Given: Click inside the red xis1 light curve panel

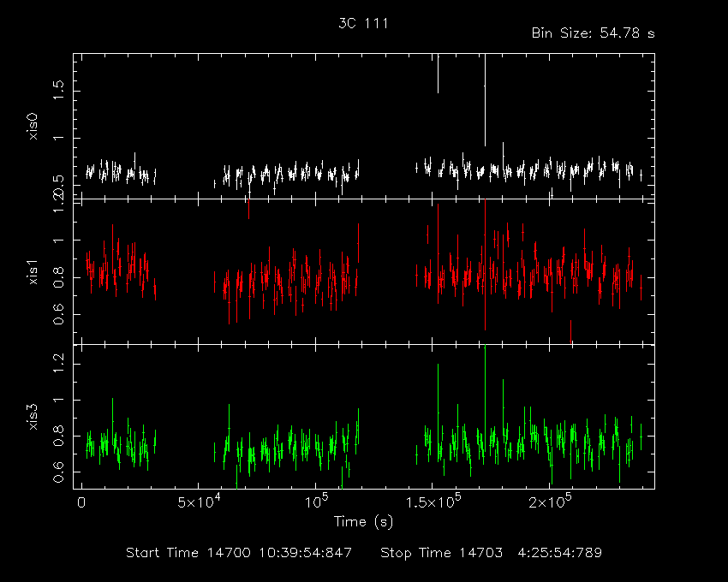Looking at the screenshot, I should [x=363, y=272].
